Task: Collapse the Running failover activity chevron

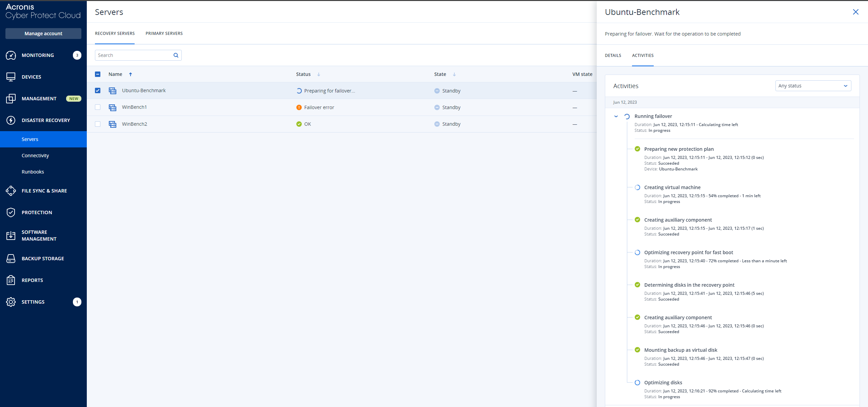Action: coord(616,116)
